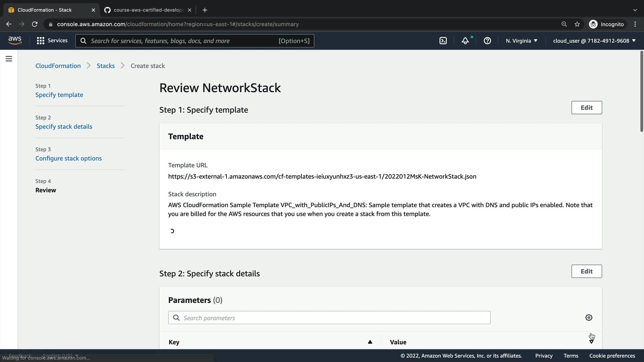Go back to Configure stack options step
This screenshot has width=644, height=362.
tap(68, 159)
